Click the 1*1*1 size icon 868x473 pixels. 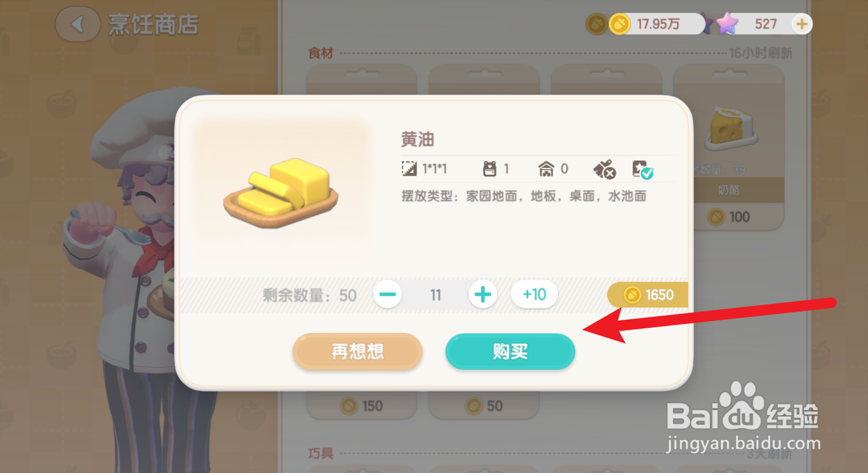(x=409, y=169)
